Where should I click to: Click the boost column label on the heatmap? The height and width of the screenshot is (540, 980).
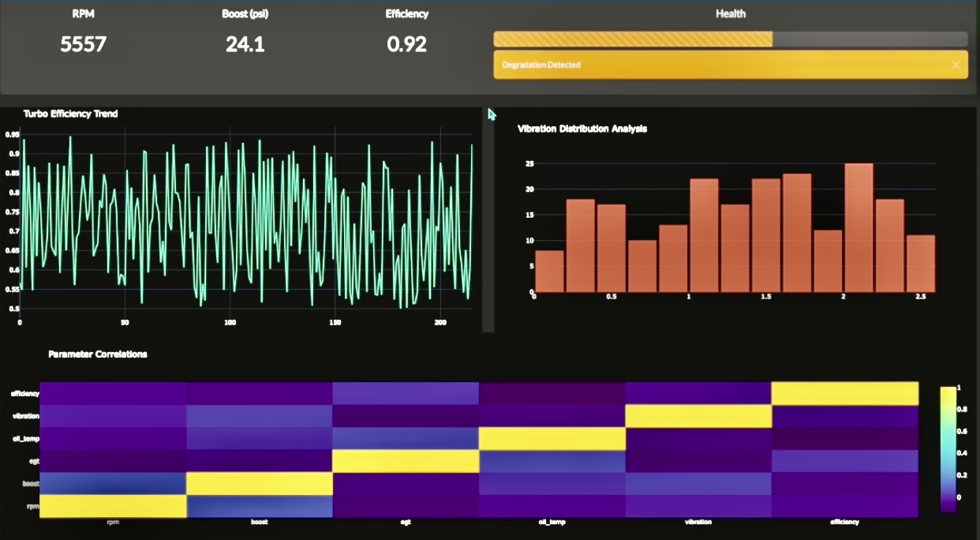coord(260,522)
